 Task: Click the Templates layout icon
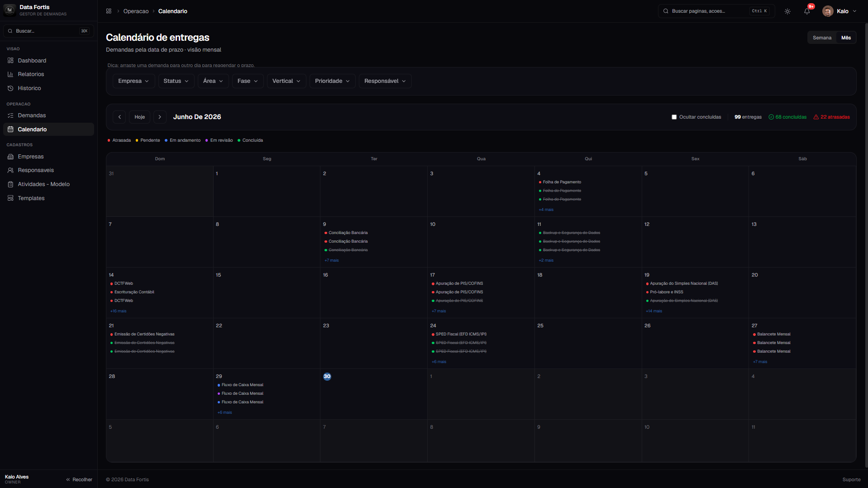pos(10,198)
